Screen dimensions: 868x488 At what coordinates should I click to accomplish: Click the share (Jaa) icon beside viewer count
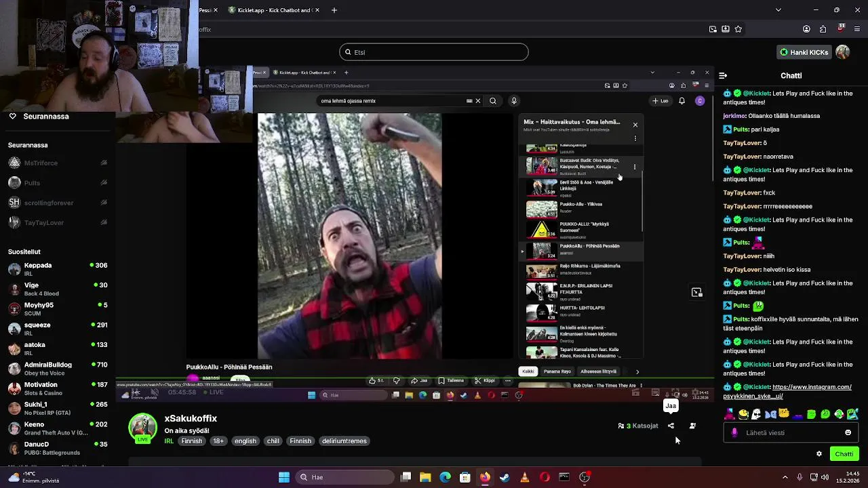671,426
